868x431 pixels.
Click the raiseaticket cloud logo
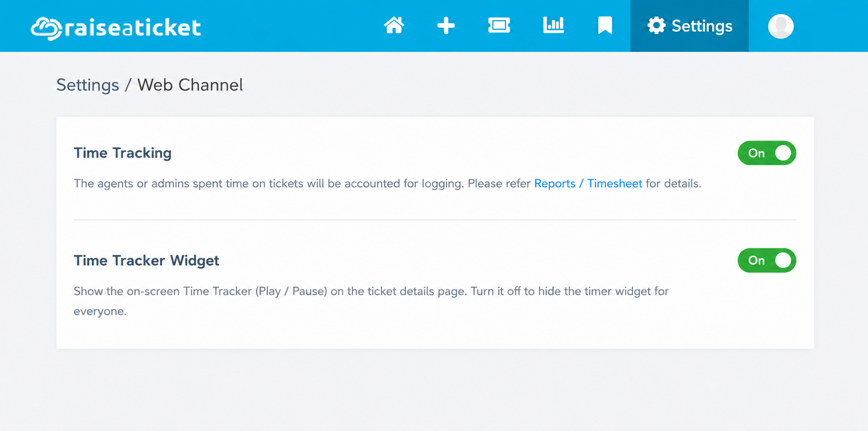click(46, 28)
